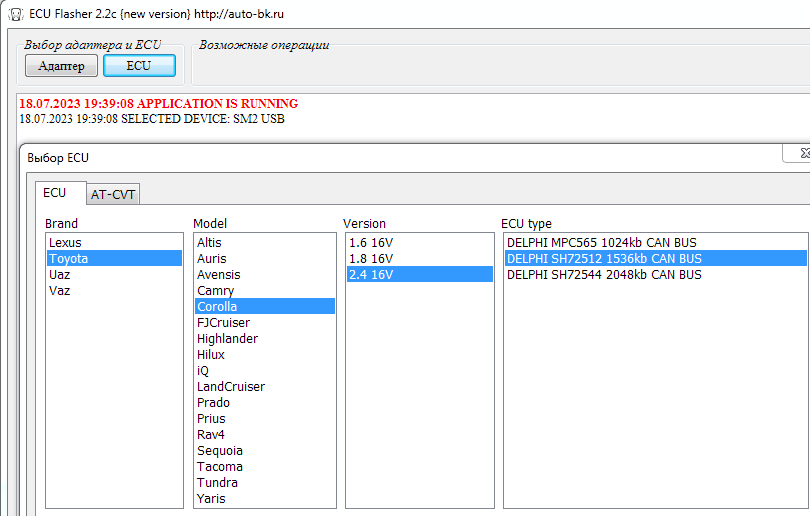Choose version 1.8 16V
Screen dimensions: 810x516
pos(370,259)
